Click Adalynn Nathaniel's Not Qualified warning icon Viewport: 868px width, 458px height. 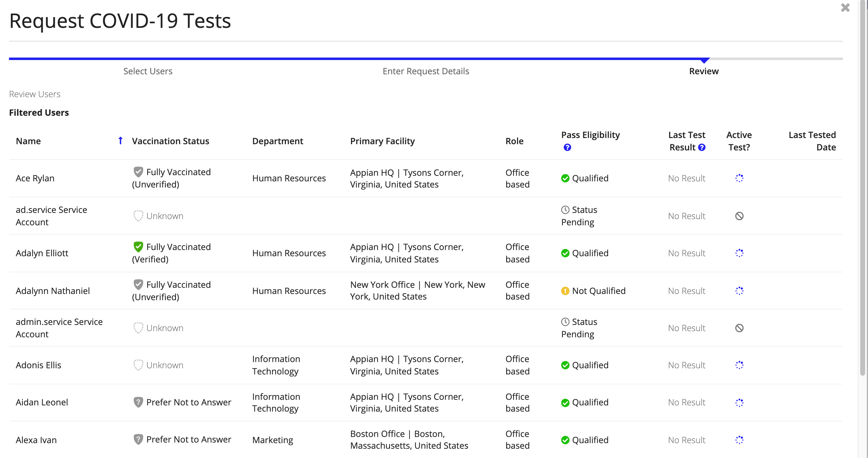565,291
